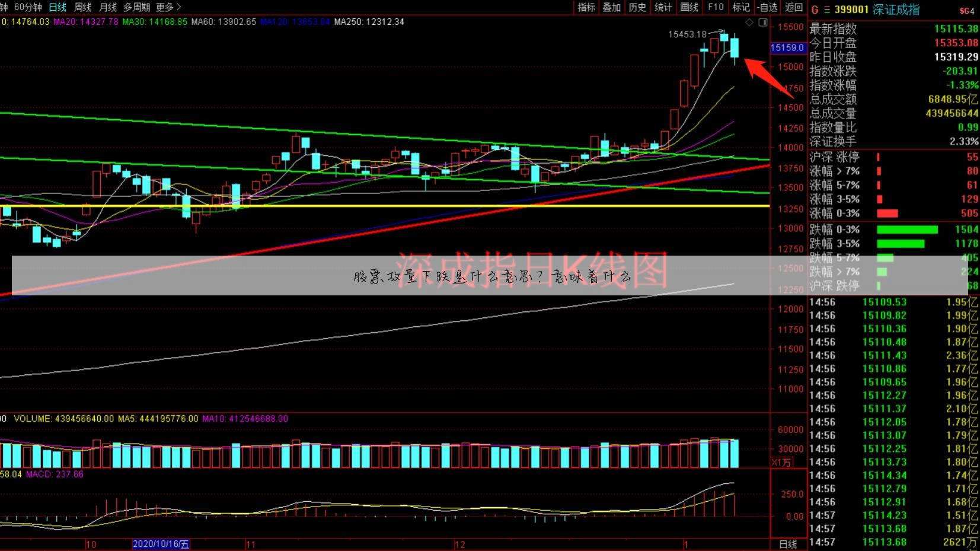Open the list icon beside stock code 399001
The height and width of the screenshot is (551, 980).
[x=826, y=9]
